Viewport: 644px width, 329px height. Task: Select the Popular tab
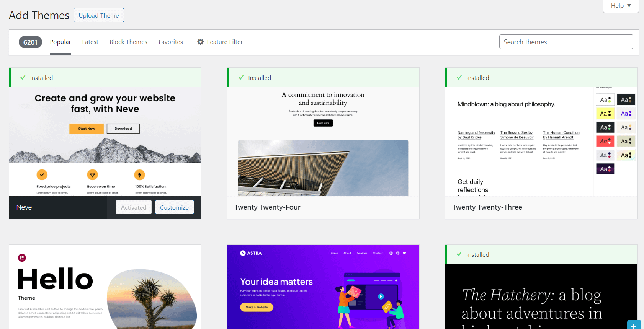tap(60, 42)
